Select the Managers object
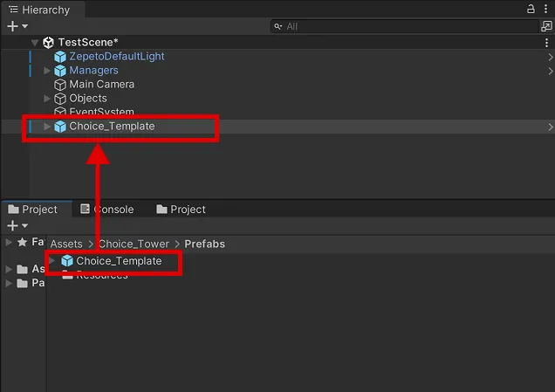This screenshot has height=392, width=555. tap(93, 70)
